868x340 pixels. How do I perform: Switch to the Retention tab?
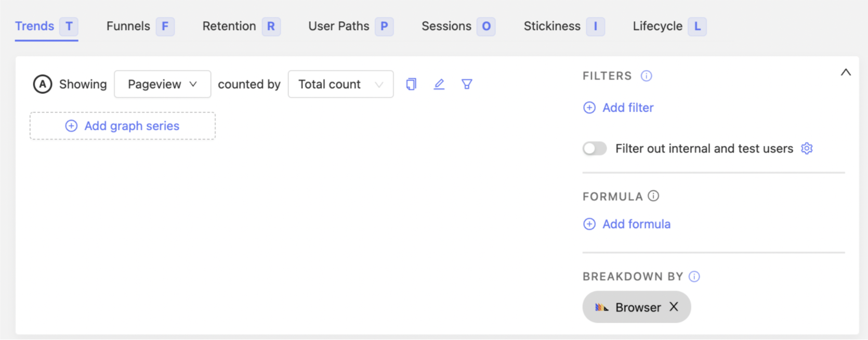pyautogui.click(x=229, y=26)
